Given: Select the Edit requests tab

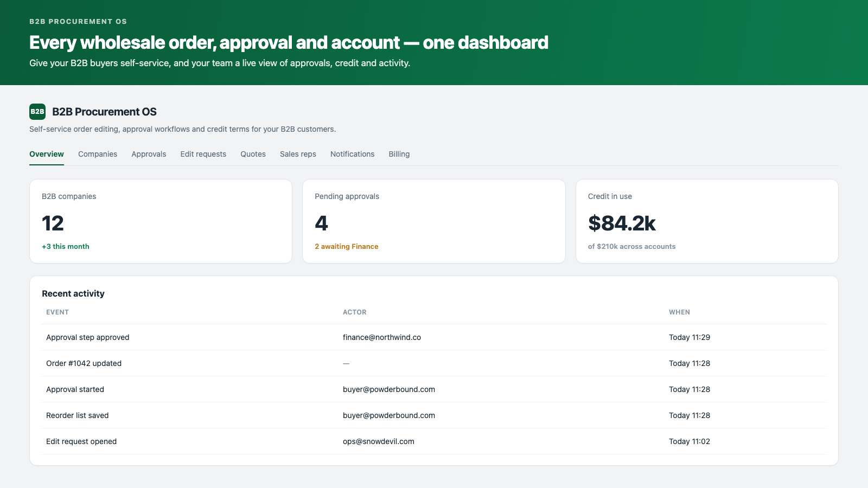Looking at the screenshot, I should pos(203,154).
